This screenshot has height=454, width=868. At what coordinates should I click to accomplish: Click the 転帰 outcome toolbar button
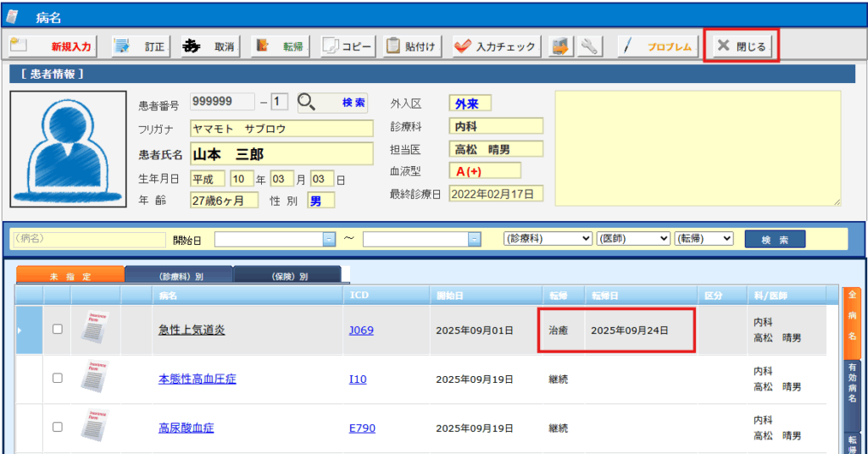(x=280, y=47)
